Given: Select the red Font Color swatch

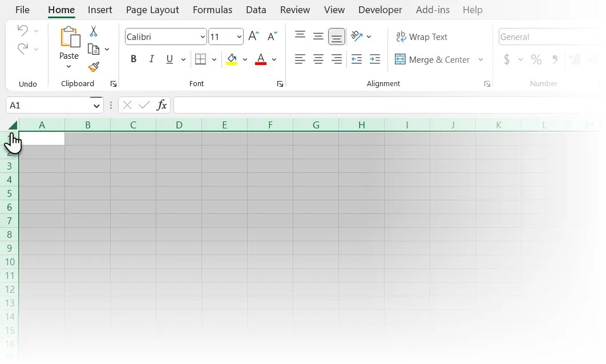Looking at the screenshot, I should 260,63.
